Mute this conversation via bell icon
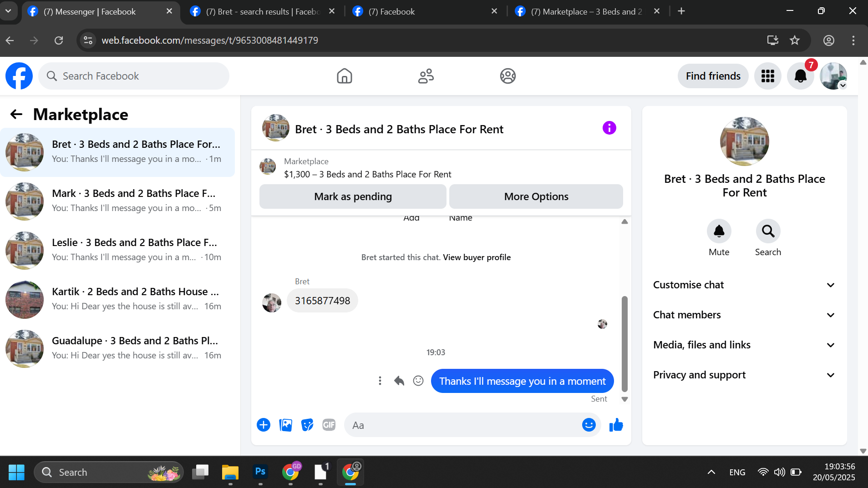This screenshot has height=488, width=868. [x=719, y=231]
